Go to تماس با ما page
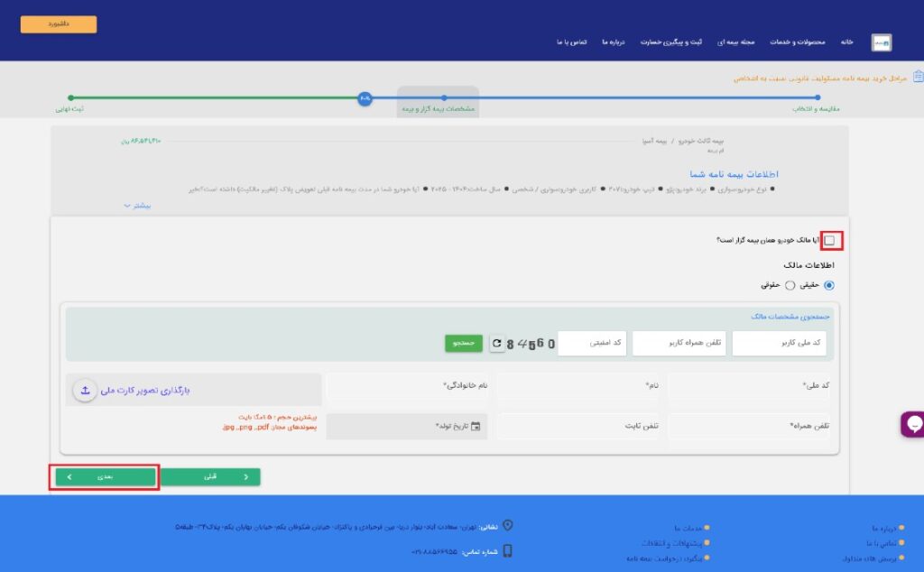924x572 pixels. pos(572,42)
